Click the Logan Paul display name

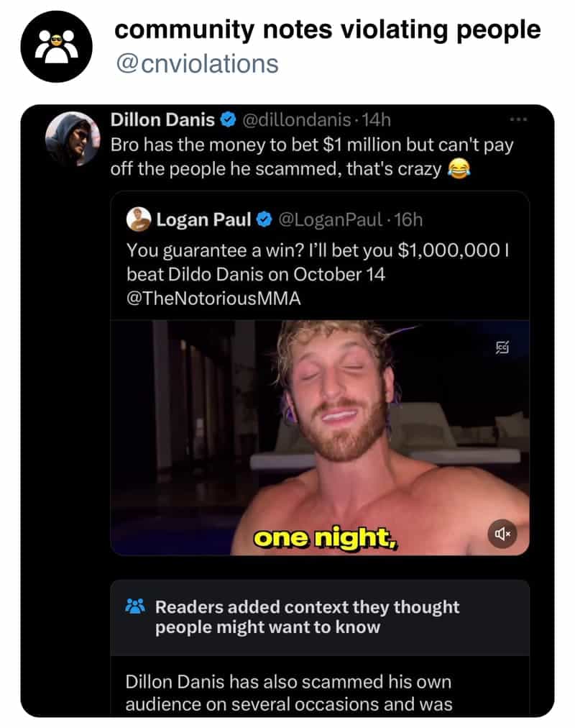[203, 219]
